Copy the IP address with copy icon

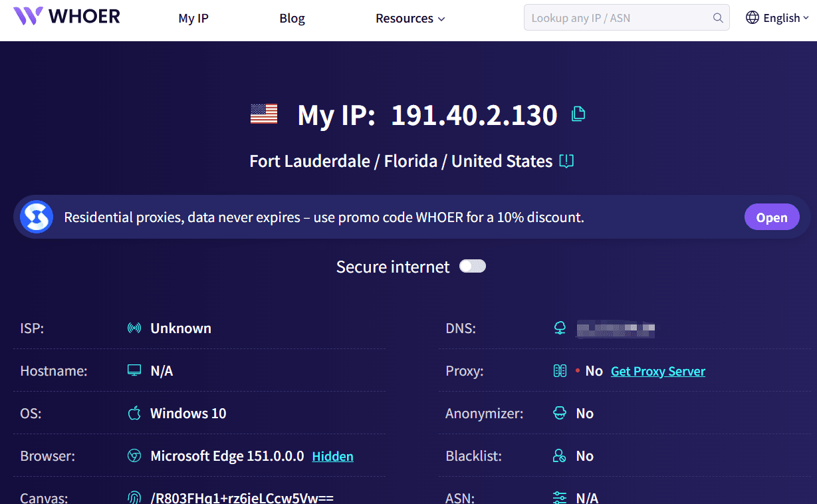[578, 114]
